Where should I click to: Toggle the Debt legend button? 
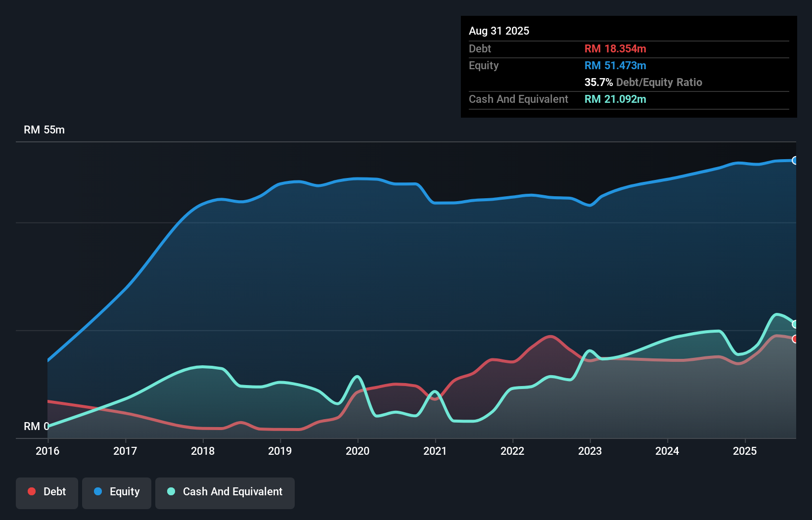pos(47,493)
